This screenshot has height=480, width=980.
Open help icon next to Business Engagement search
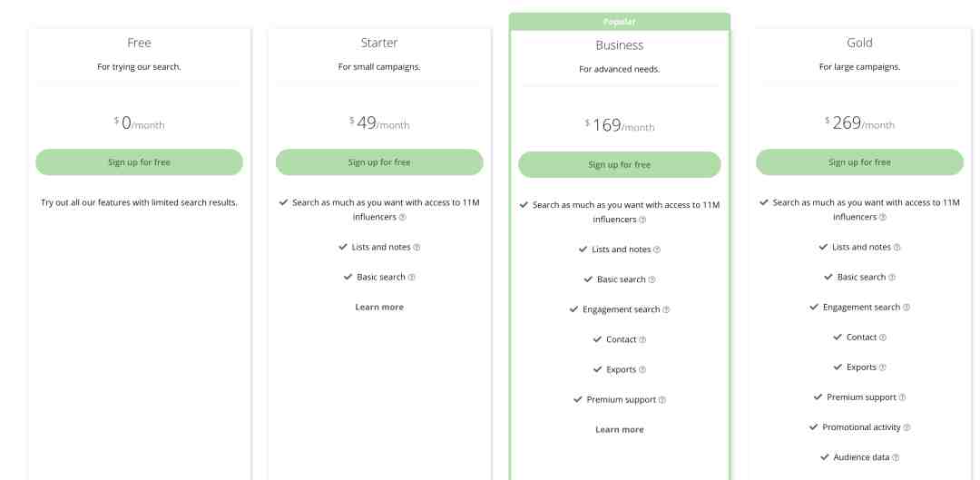tap(666, 310)
